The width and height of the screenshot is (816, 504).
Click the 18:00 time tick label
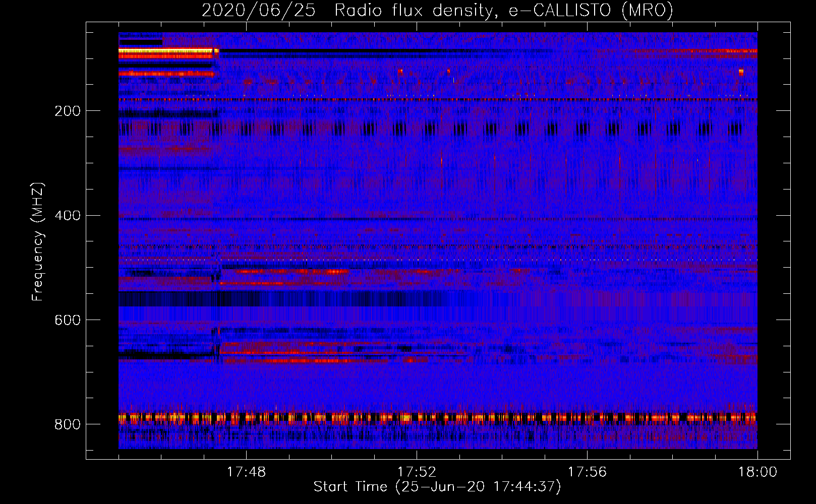pyautogui.click(x=757, y=472)
